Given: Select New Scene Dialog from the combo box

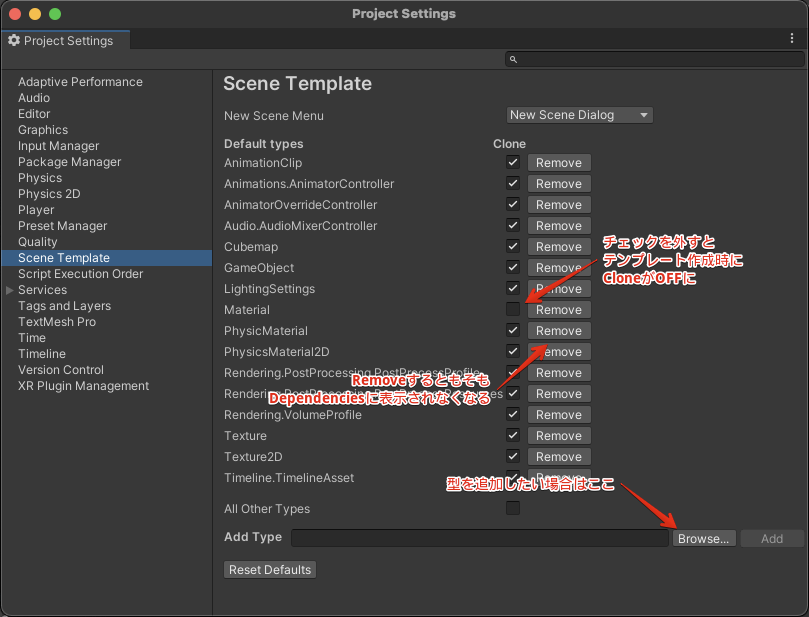Looking at the screenshot, I should (x=578, y=114).
